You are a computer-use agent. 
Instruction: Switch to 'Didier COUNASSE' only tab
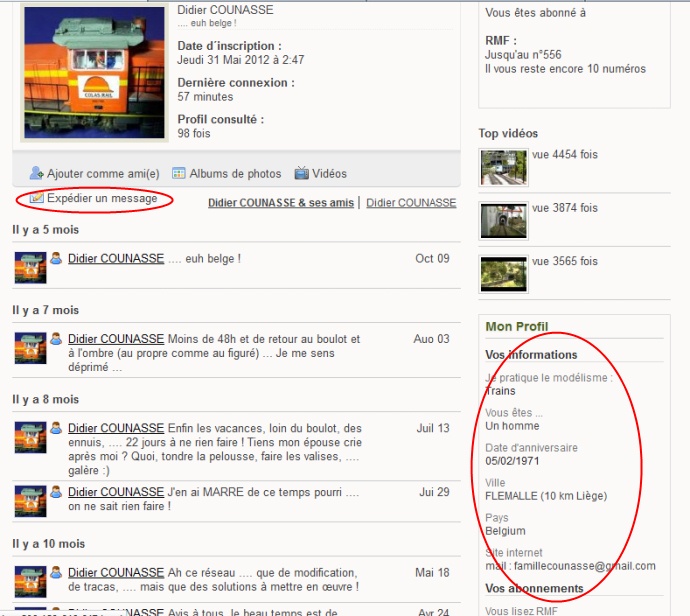tap(411, 203)
